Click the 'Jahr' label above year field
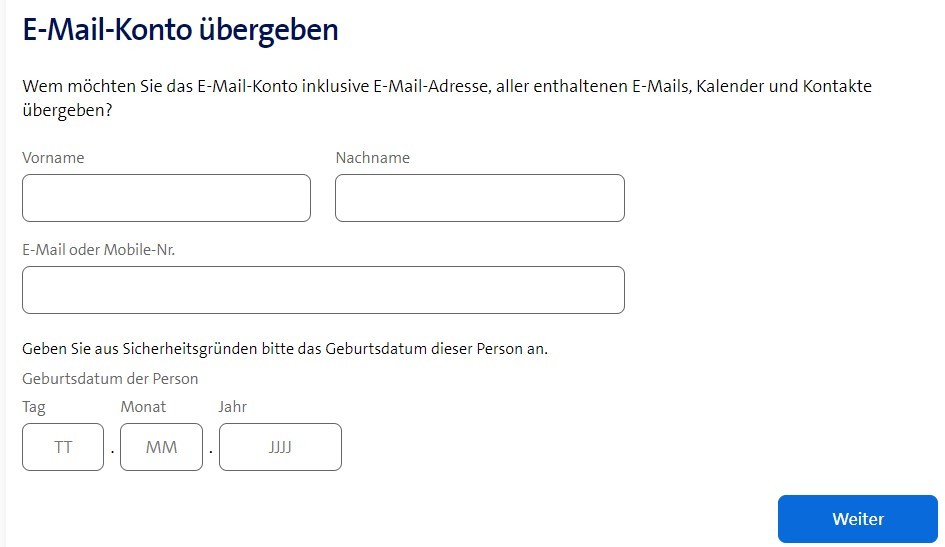The height and width of the screenshot is (547, 945). (232, 407)
